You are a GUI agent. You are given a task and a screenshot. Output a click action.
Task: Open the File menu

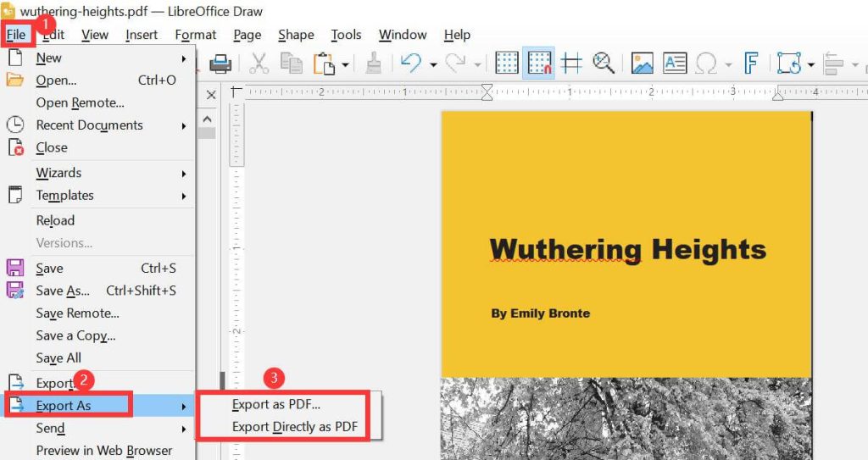point(16,35)
